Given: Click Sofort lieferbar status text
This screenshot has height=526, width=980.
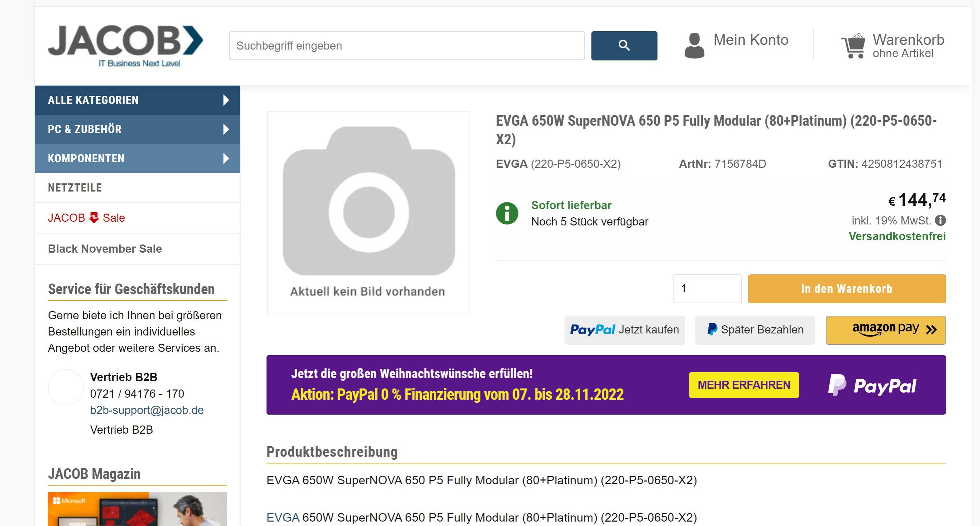Looking at the screenshot, I should point(571,205).
